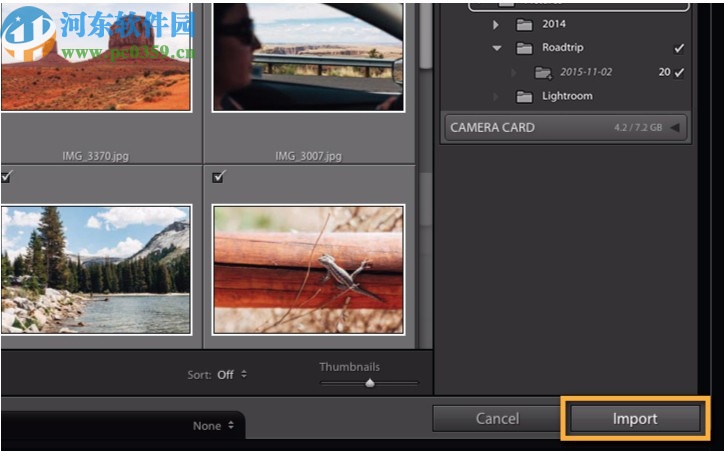724x451 pixels.
Task: Select the Lightroom folder label
Action: click(567, 96)
